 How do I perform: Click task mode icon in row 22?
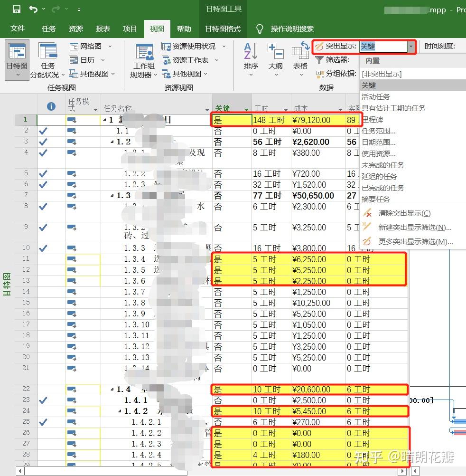point(72,389)
